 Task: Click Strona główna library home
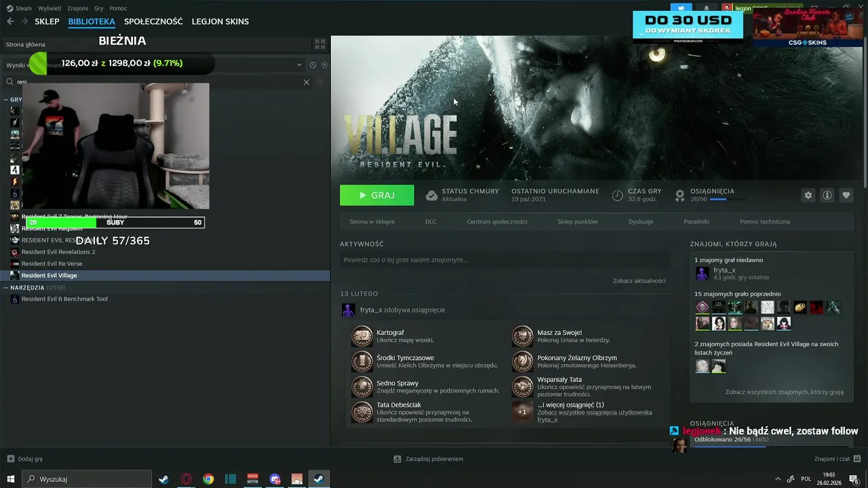pos(26,44)
